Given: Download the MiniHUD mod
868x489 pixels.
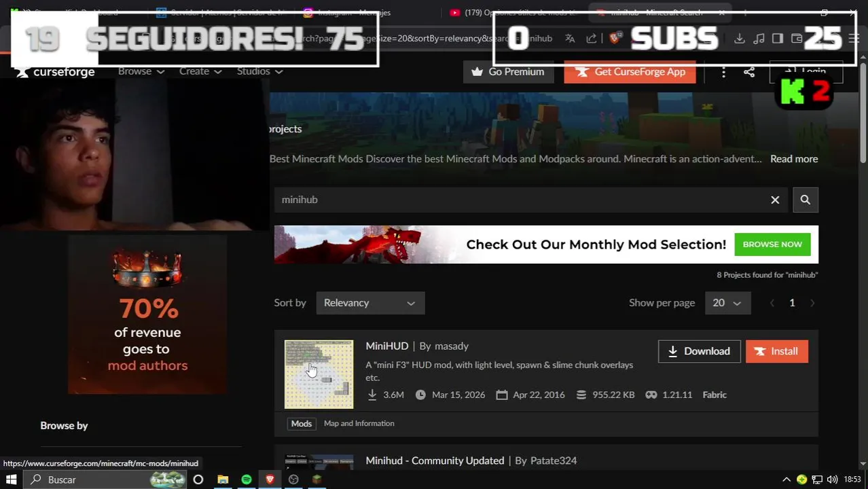Looking at the screenshot, I should tap(699, 351).
